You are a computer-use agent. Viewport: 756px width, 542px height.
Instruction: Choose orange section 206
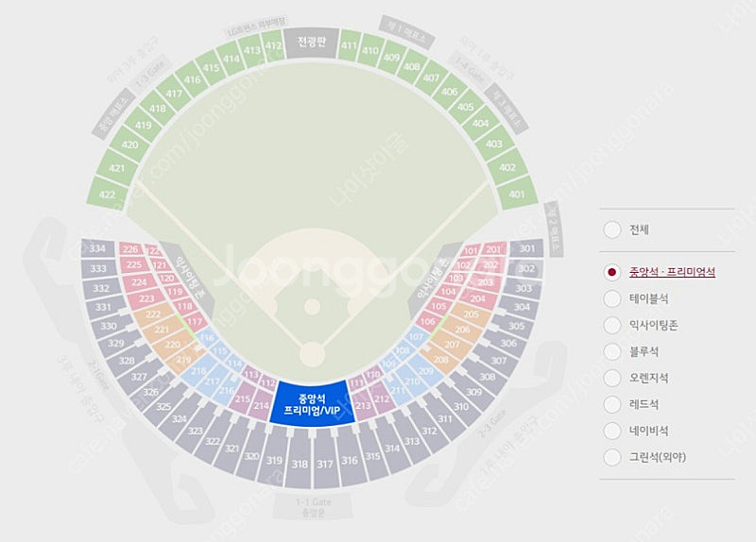(462, 330)
